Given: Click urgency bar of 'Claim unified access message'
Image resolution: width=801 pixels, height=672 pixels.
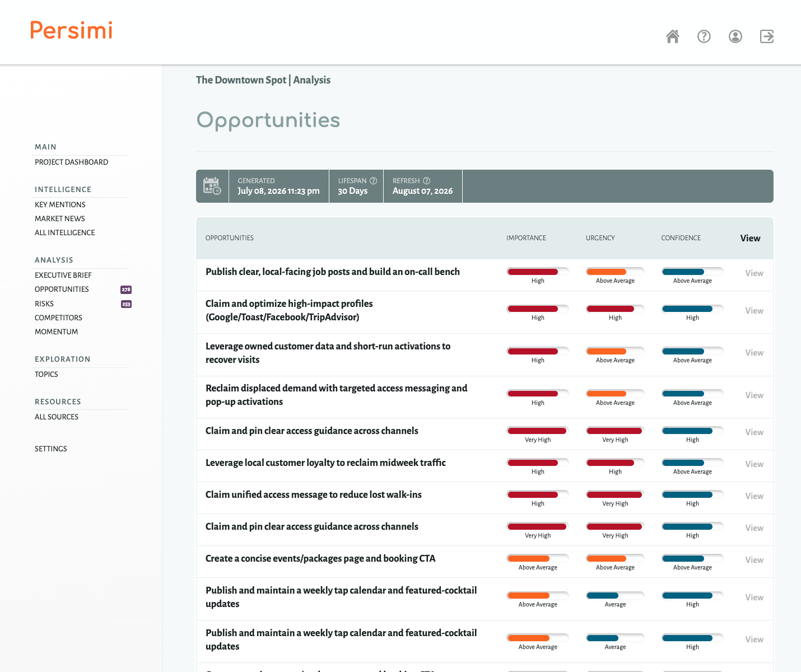Looking at the screenshot, I should coord(615,494).
